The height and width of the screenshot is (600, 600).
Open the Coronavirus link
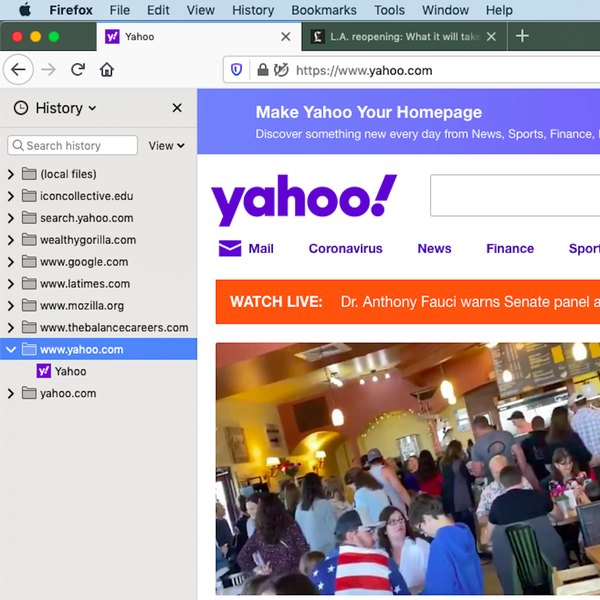[345, 248]
